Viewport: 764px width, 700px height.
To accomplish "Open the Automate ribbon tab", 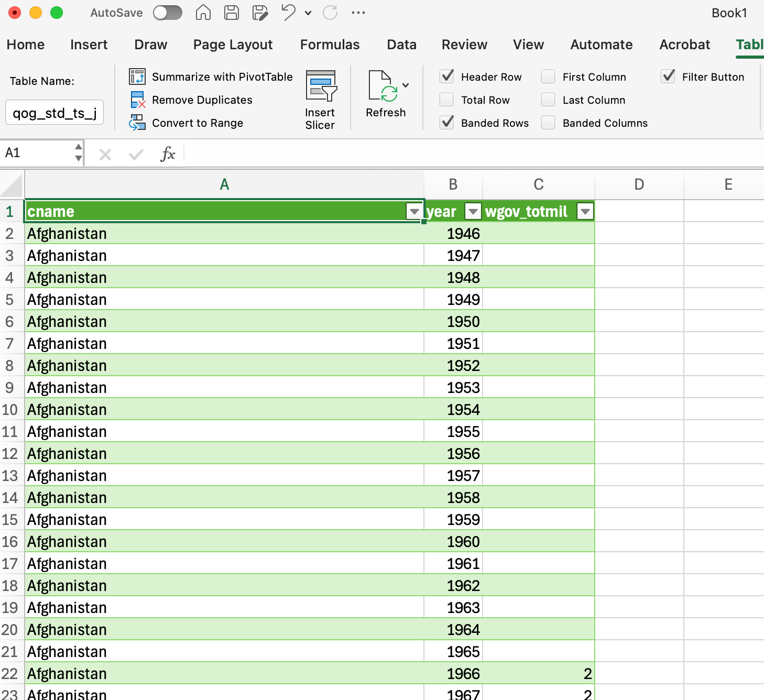I will click(x=602, y=45).
